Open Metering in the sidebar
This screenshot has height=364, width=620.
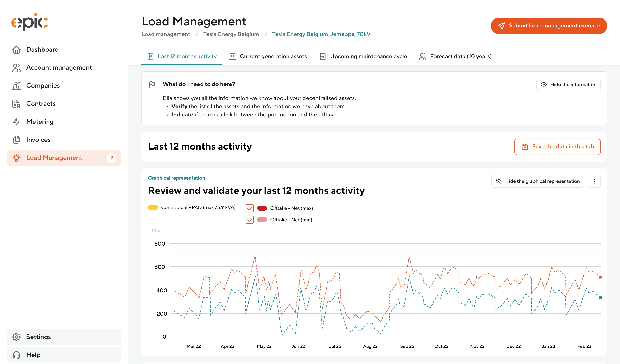coord(64,122)
